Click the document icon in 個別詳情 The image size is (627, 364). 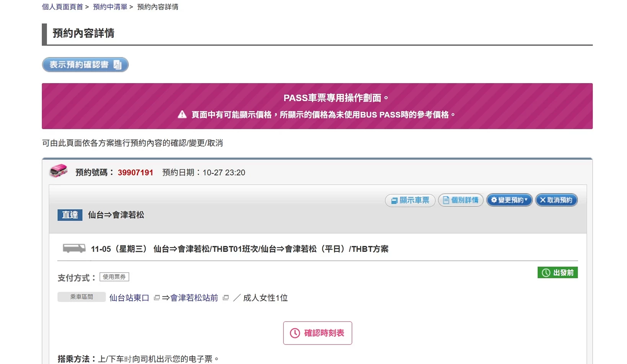446,200
